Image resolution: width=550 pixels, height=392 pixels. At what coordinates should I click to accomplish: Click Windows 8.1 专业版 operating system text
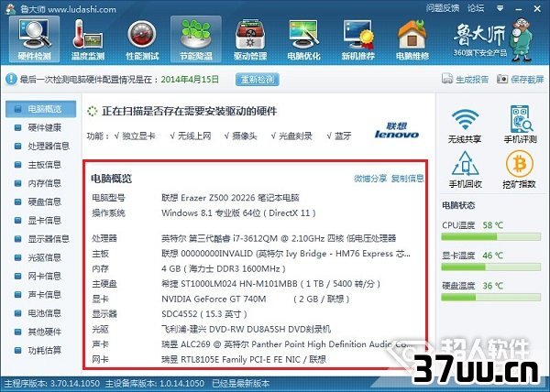(x=238, y=213)
